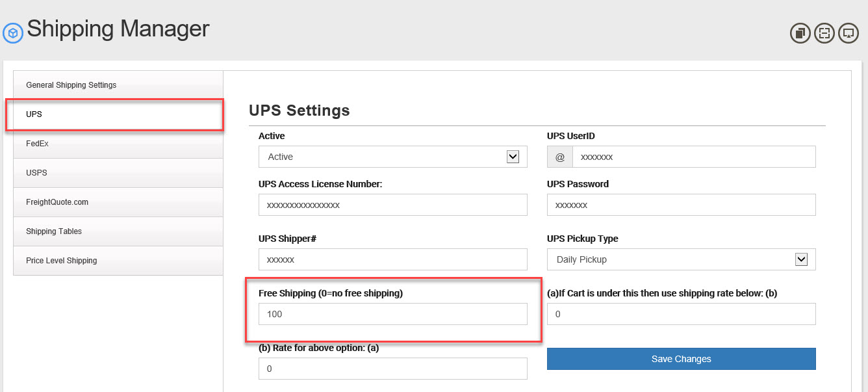Viewport: 868px width, 392px height.
Task: Click the stacked pages icon in header
Action: coord(800,33)
